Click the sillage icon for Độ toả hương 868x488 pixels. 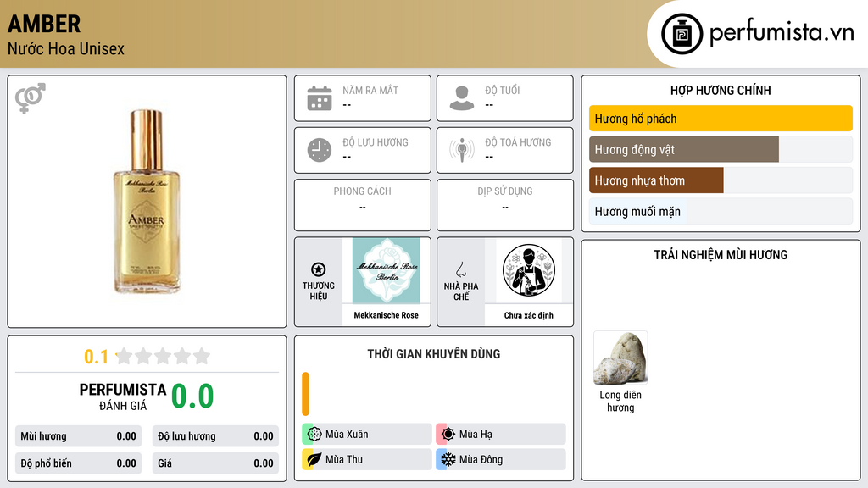462,150
